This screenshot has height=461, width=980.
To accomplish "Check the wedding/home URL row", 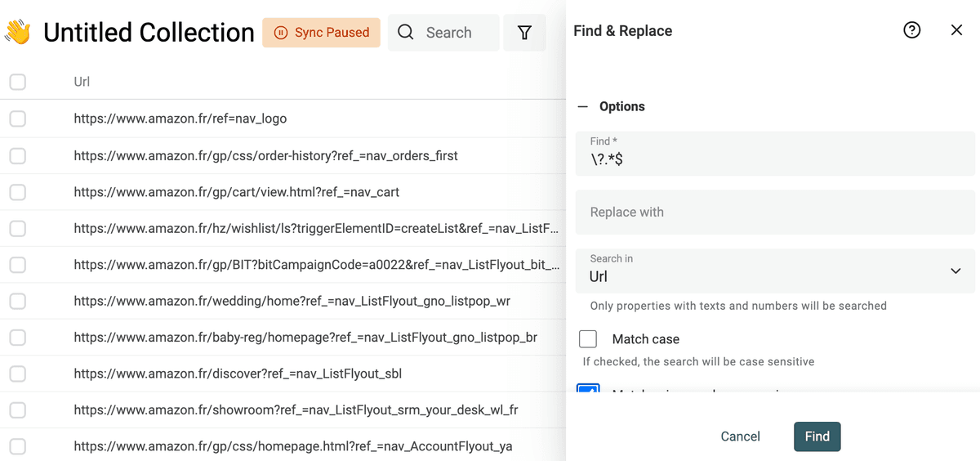I will click(x=17, y=301).
